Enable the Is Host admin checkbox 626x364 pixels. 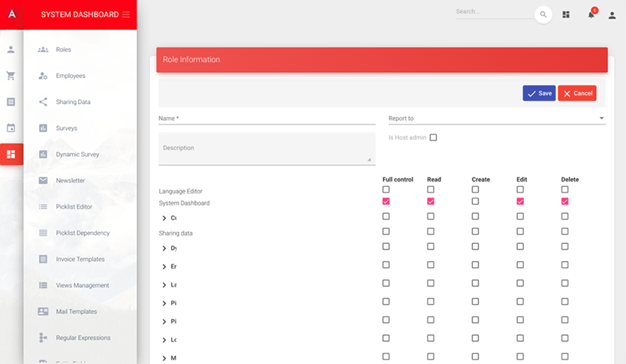tap(433, 137)
